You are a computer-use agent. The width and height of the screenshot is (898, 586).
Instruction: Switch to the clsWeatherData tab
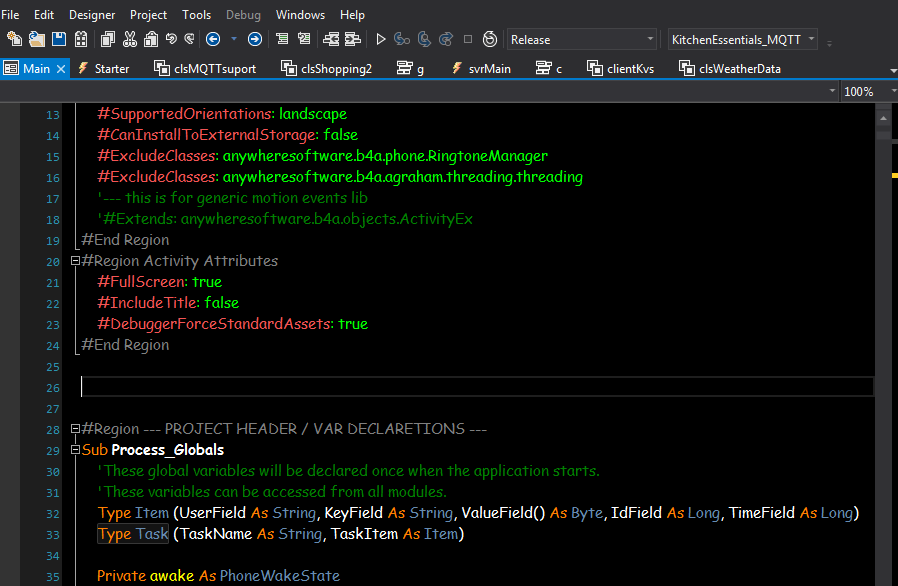pos(730,69)
